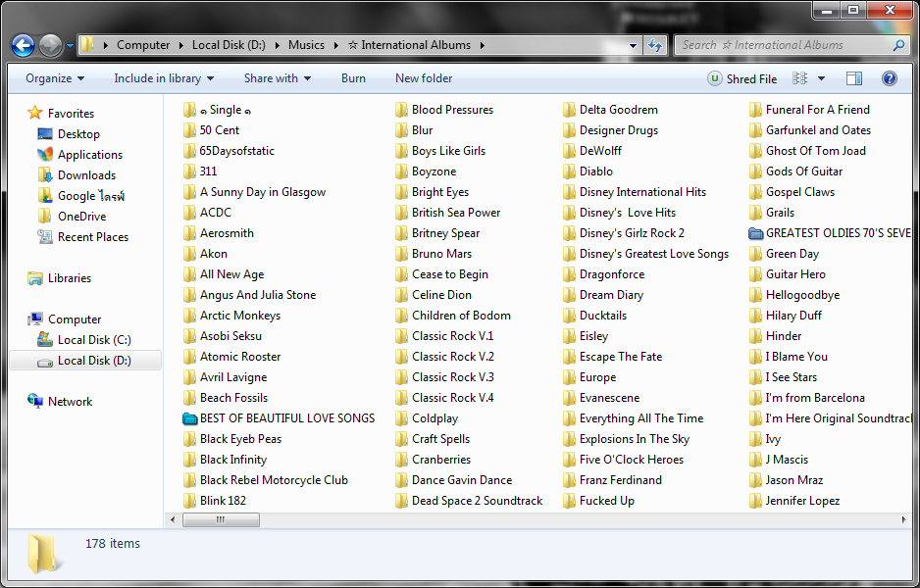This screenshot has width=920, height=588.
Task: Select the Evanescene folder icon
Action: click(569, 398)
